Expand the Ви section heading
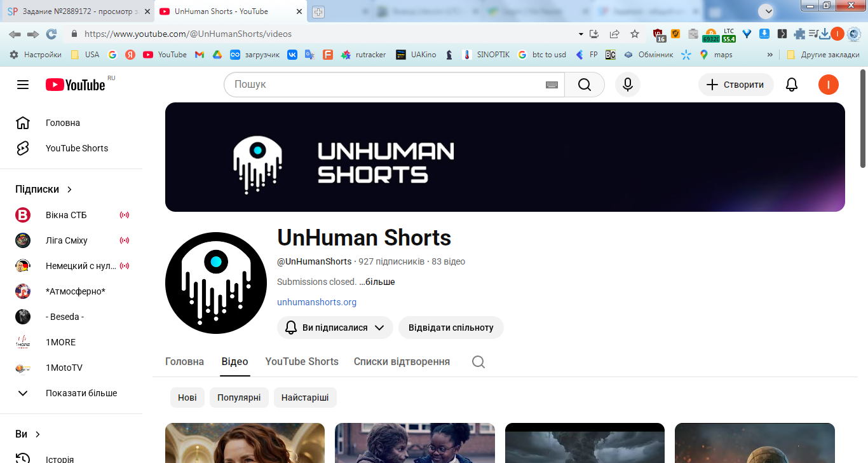Screen dimensions: 868x463 pos(28,434)
